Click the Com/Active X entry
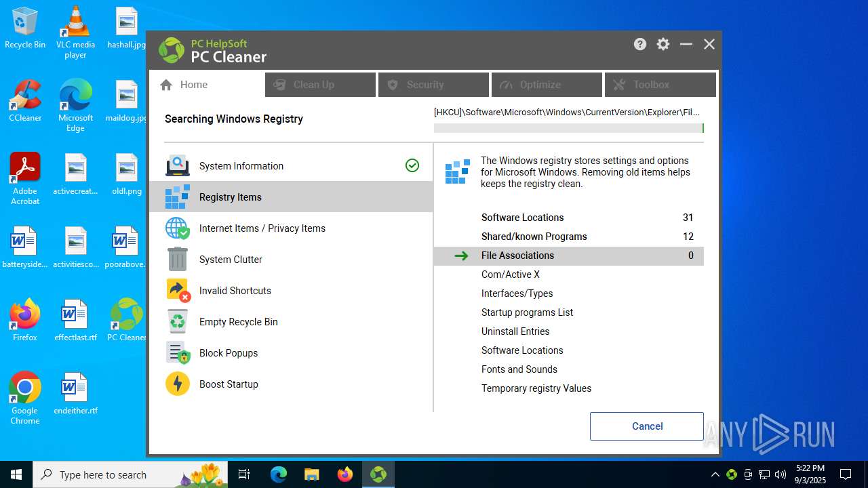868x488 pixels. [568, 274]
